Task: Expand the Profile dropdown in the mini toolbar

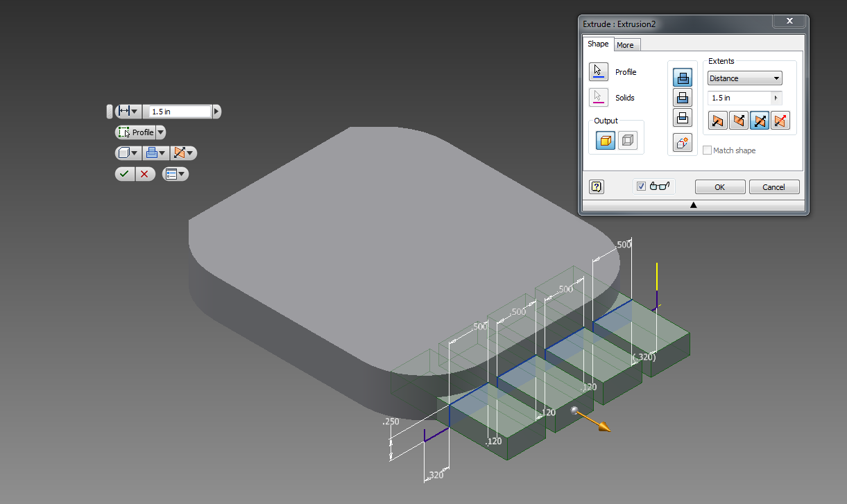Action: pyautogui.click(x=160, y=132)
